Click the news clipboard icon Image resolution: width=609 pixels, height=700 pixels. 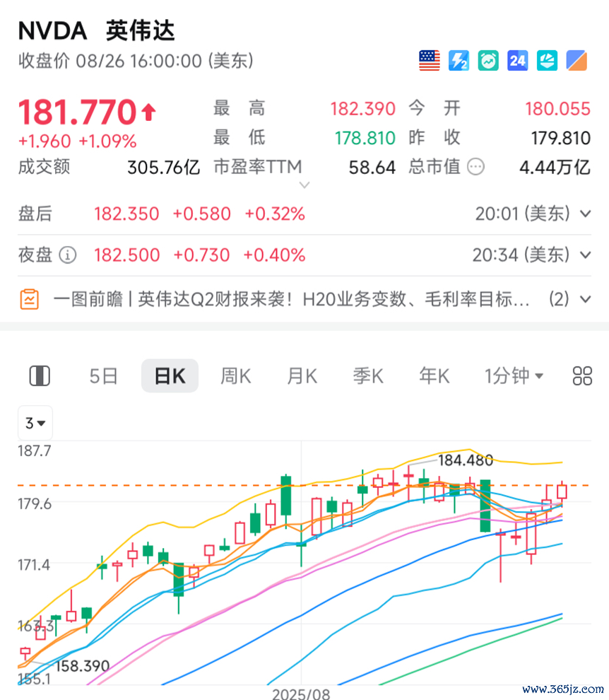tap(30, 299)
